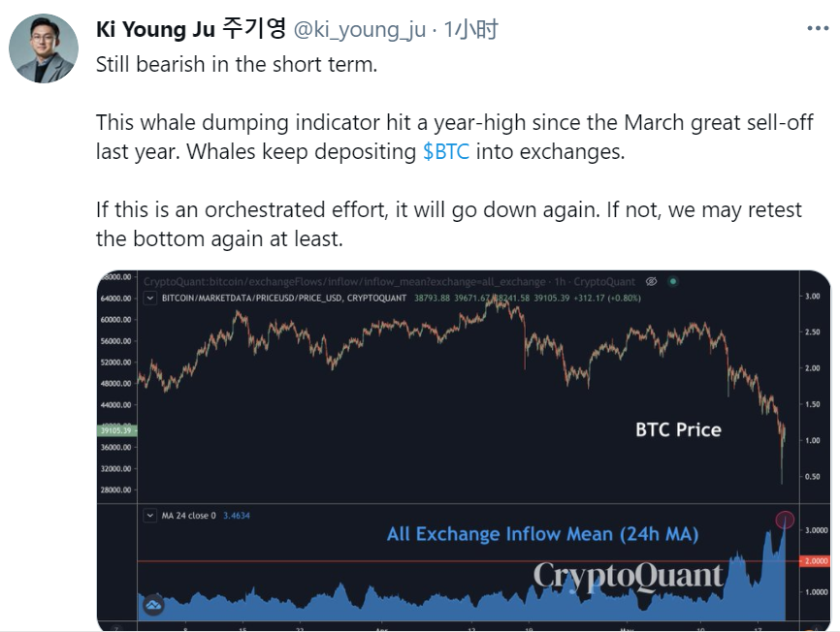Screen dimensions: 840x632
Task: Toggle the eye visibility icon on inflow indicator
Action: click(x=652, y=281)
